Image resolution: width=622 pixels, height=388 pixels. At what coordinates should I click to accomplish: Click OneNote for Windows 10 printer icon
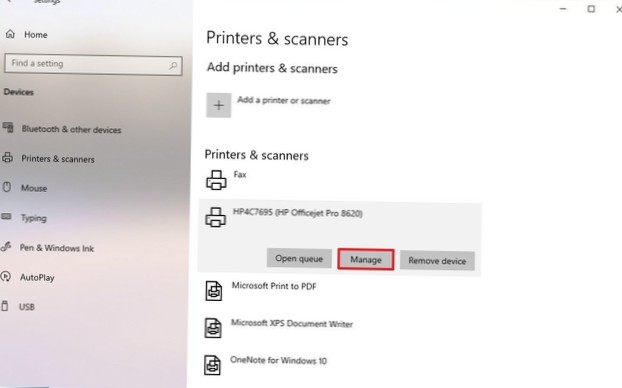(x=212, y=365)
